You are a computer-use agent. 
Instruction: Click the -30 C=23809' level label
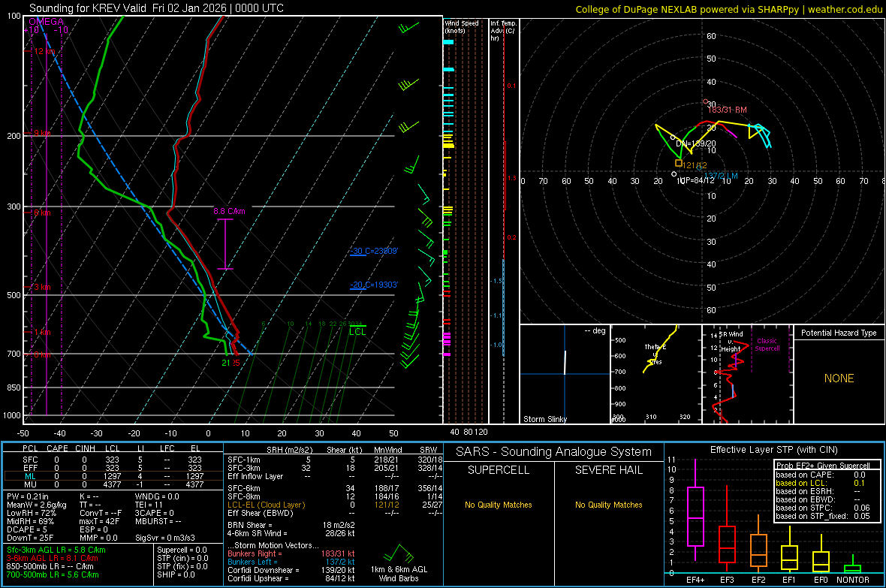(x=373, y=251)
